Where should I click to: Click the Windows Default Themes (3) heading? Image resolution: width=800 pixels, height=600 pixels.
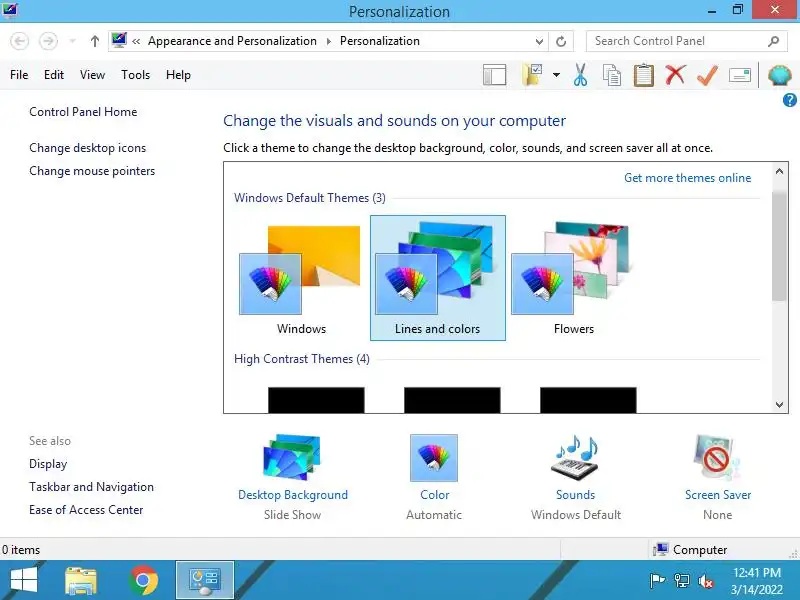(x=310, y=198)
